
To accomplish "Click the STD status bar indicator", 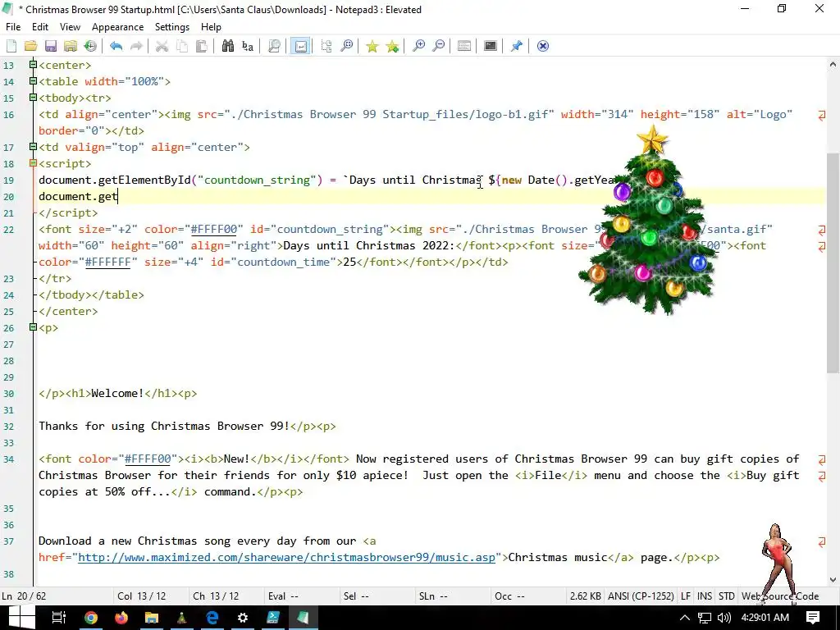I will 727,596.
